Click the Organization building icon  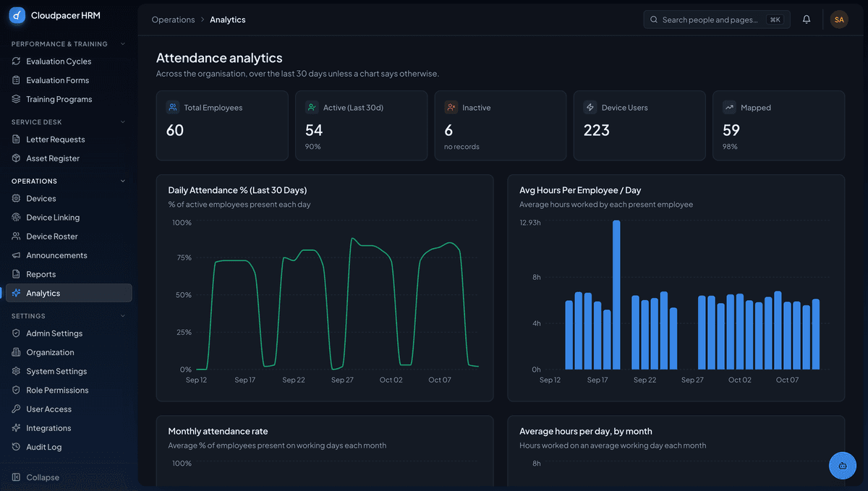pyautogui.click(x=17, y=352)
